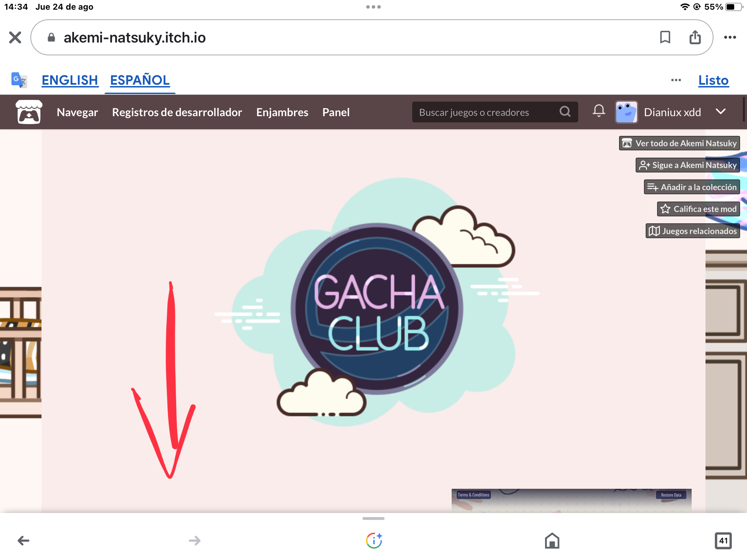Tap the bottom sheet drag handle

373,519
